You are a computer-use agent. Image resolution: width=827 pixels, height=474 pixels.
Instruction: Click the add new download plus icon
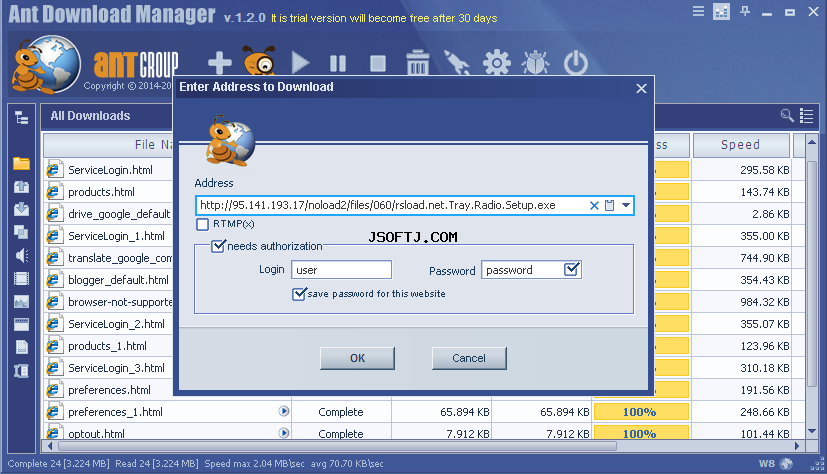coord(219,63)
